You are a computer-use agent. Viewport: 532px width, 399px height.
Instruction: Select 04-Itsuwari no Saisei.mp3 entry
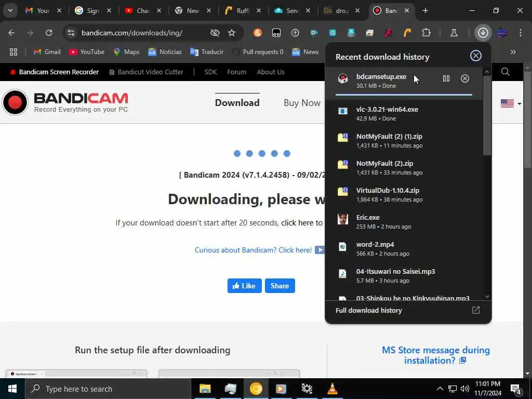(x=404, y=276)
